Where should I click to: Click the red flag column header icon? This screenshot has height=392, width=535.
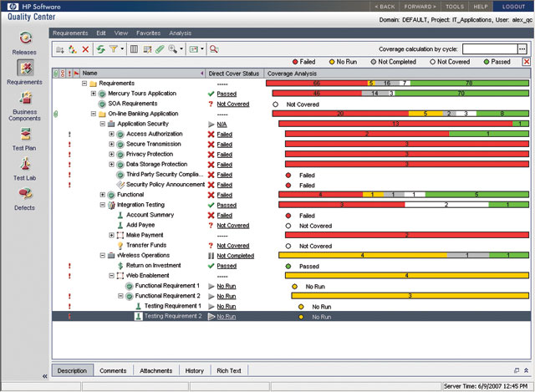[76, 74]
